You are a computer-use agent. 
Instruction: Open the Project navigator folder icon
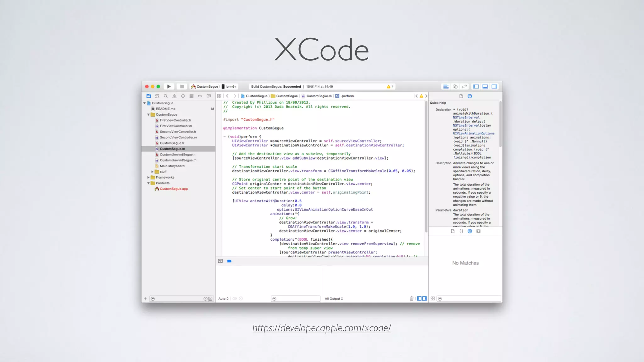(x=149, y=96)
